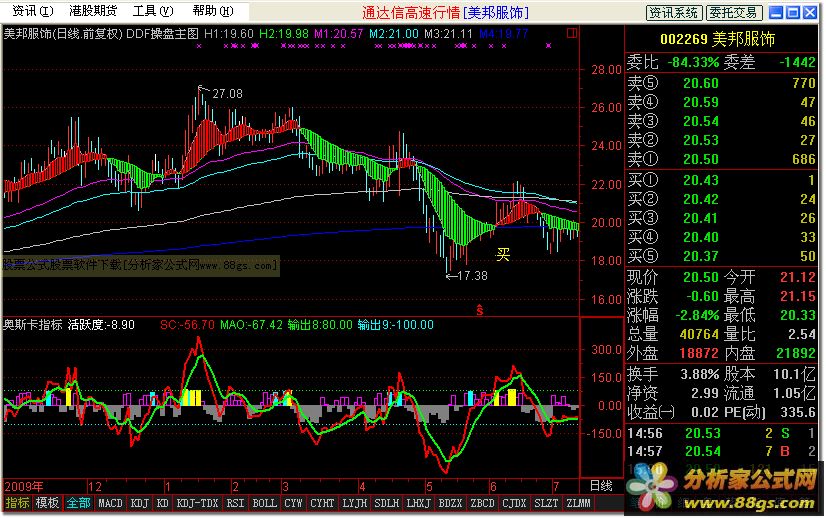826x518 pixels.
Task: Switch to the KDJ-TDX indicator
Action: pyautogui.click(x=198, y=503)
